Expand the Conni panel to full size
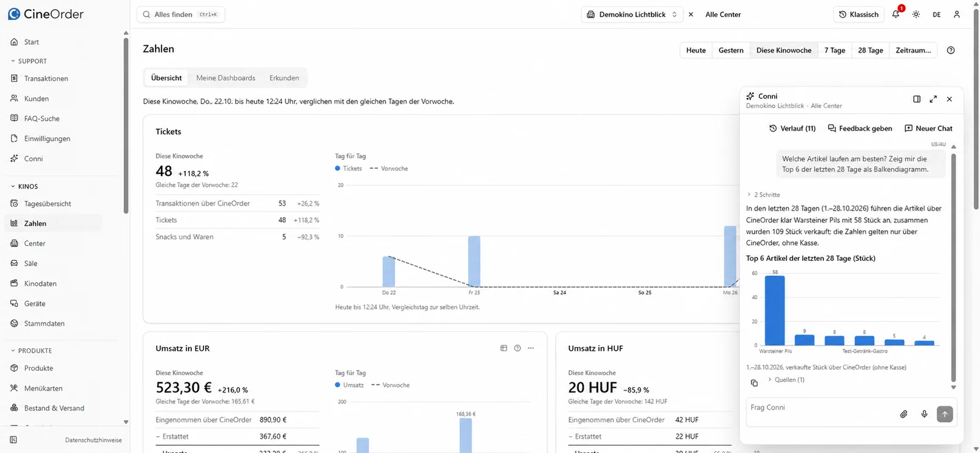The height and width of the screenshot is (453, 980). (933, 99)
